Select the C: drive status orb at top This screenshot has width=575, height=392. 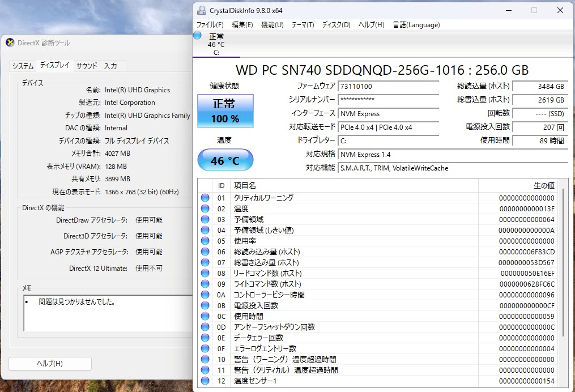pos(197,36)
